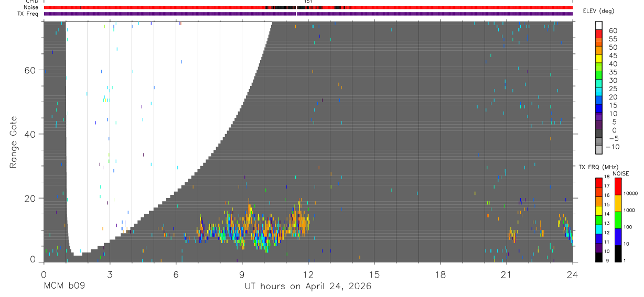Viewport: 644px width, 297px height.
Task: Click the black bottom segment of TX FRQ colorbar
Action: (x=599, y=257)
